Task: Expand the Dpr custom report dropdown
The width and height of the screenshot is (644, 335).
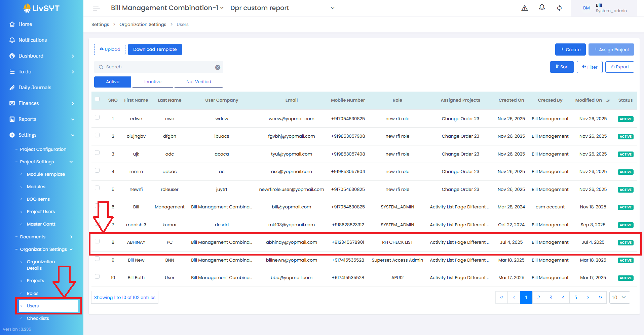Action: 332,8
